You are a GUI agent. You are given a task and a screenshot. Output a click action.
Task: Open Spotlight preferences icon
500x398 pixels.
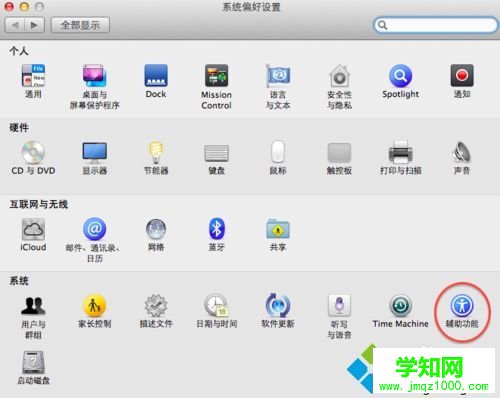(400, 76)
